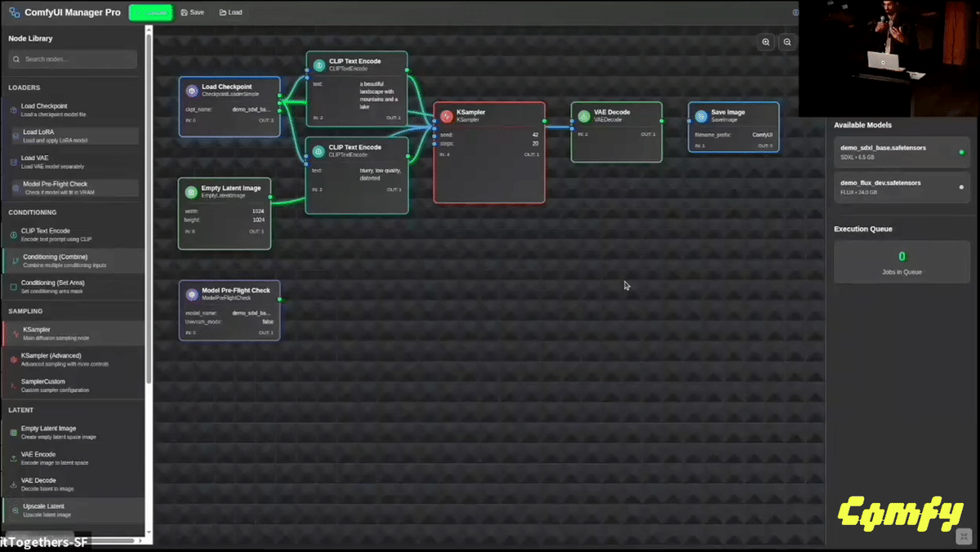
Task: Select the Load Checkpoint node title
Action: [x=227, y=87]
